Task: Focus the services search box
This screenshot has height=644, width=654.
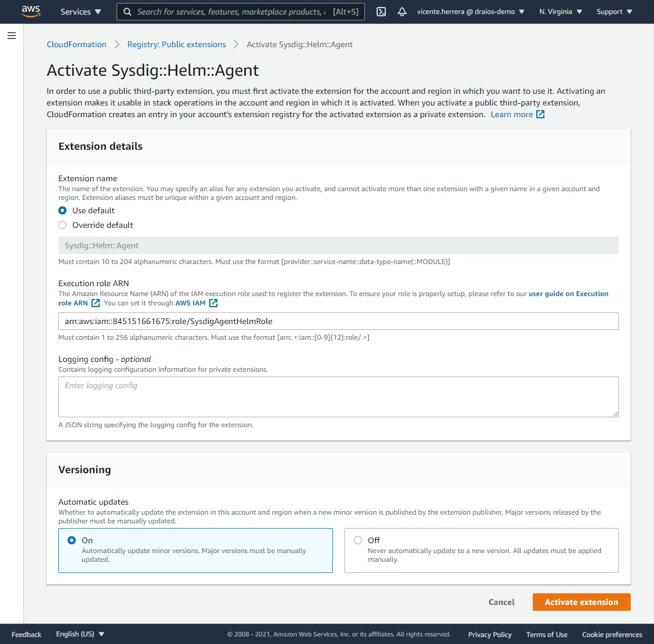Action: [241, 12]
